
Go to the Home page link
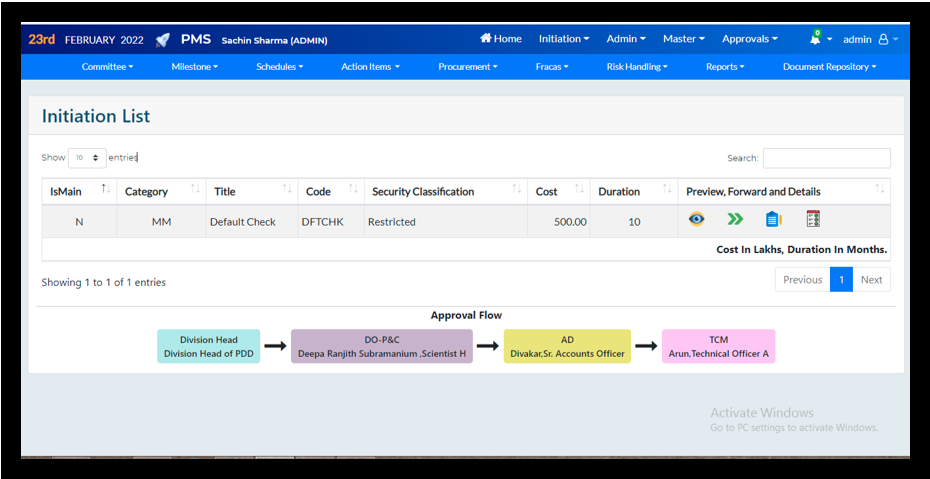[501, 39]
